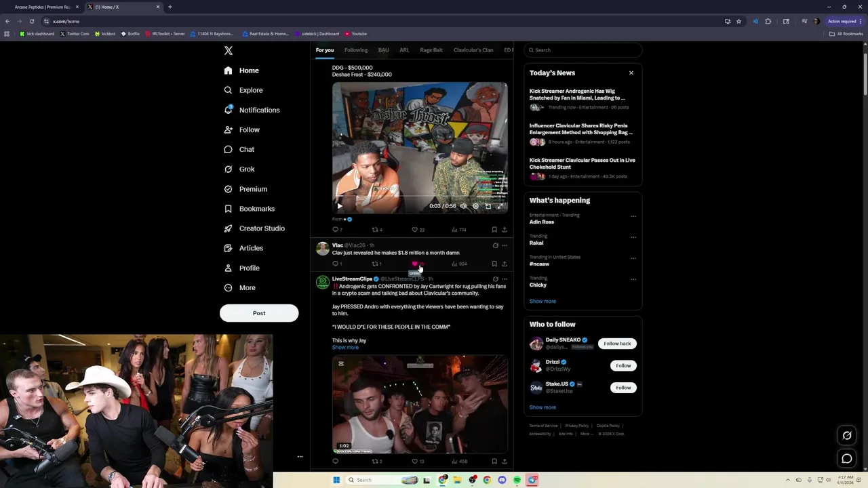868x488 pixels.
Task: Open Discord from the Windows taskbar
Action: (502, 480)
